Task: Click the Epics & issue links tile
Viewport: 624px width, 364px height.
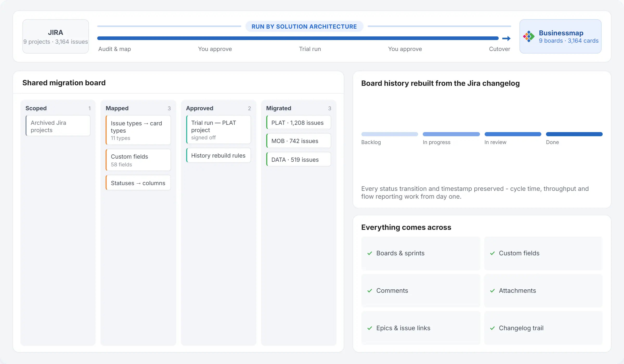Action: 421,328
